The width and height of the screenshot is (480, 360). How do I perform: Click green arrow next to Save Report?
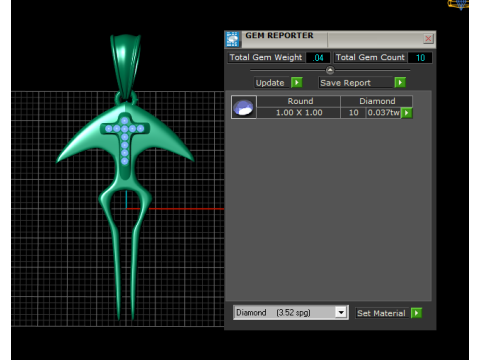pyautogui.click(x=400, y=82)
